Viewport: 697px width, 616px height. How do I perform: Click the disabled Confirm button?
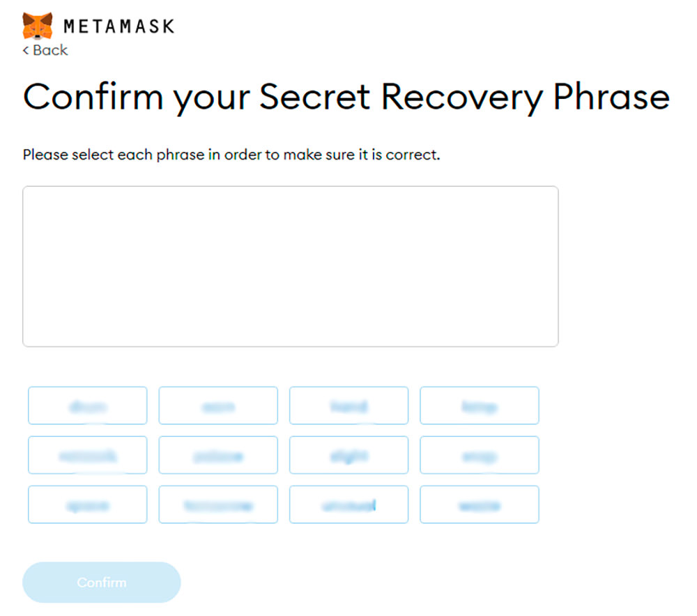[102, 583]
